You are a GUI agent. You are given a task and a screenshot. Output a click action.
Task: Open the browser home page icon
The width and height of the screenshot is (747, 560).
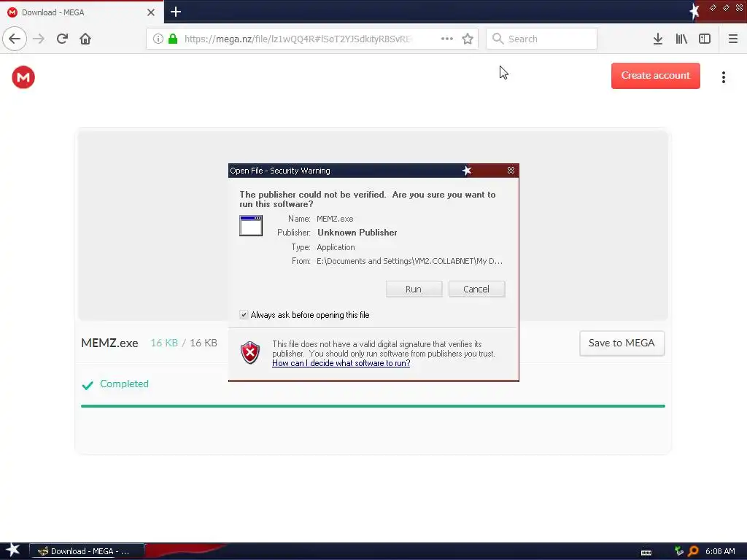(x=85, y=39)
